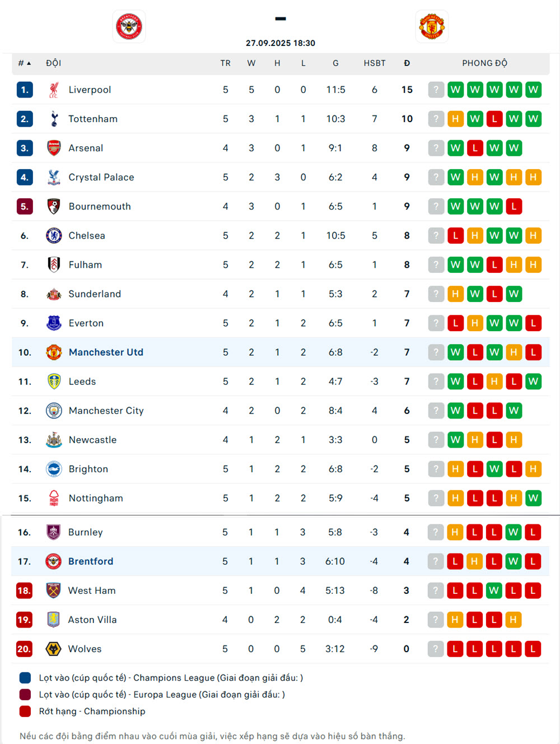This screenshot has height=744, width=560.
Task: Sort the table by the # rank column
Action: (x=24, y=63)
